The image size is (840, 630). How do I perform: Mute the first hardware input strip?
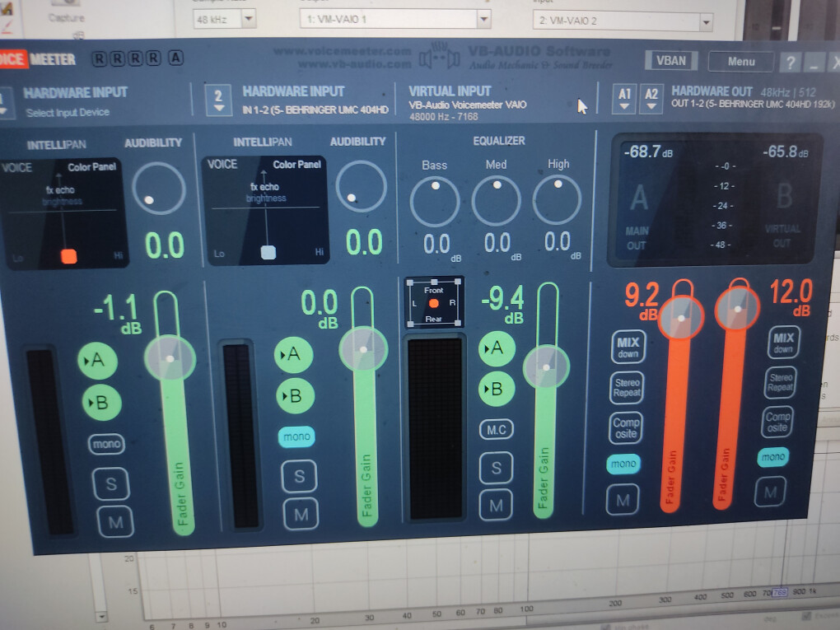click(115, 522)
